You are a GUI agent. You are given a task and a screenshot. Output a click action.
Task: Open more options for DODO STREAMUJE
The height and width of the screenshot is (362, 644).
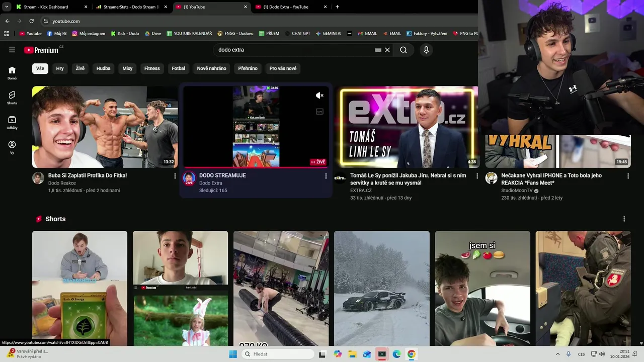tap(326, 176)
